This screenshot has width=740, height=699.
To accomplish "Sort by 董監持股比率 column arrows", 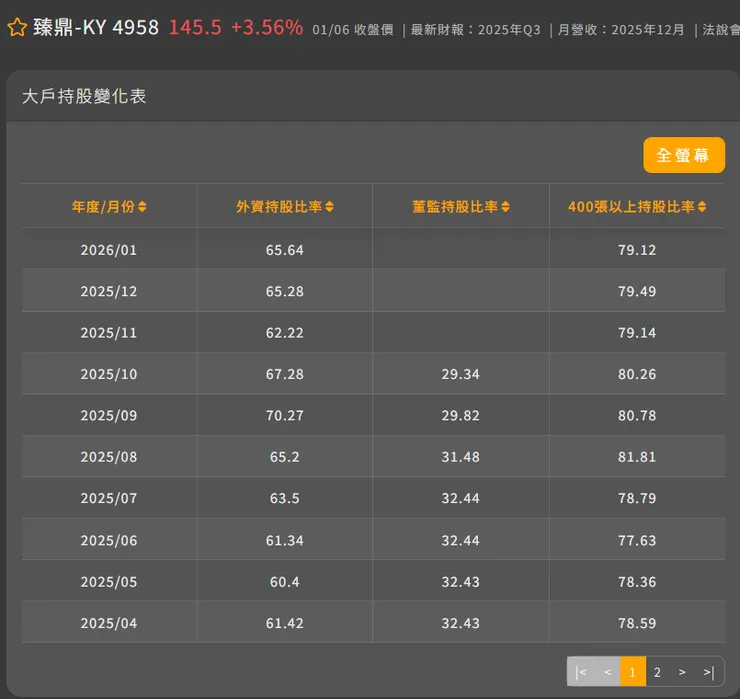I will click(505, 207).
